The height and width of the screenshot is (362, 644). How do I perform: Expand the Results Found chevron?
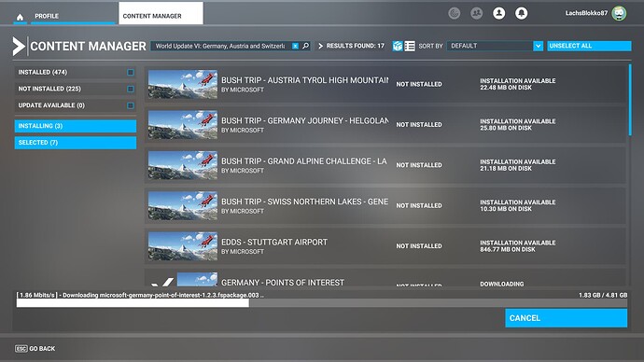tap(321, 46)
